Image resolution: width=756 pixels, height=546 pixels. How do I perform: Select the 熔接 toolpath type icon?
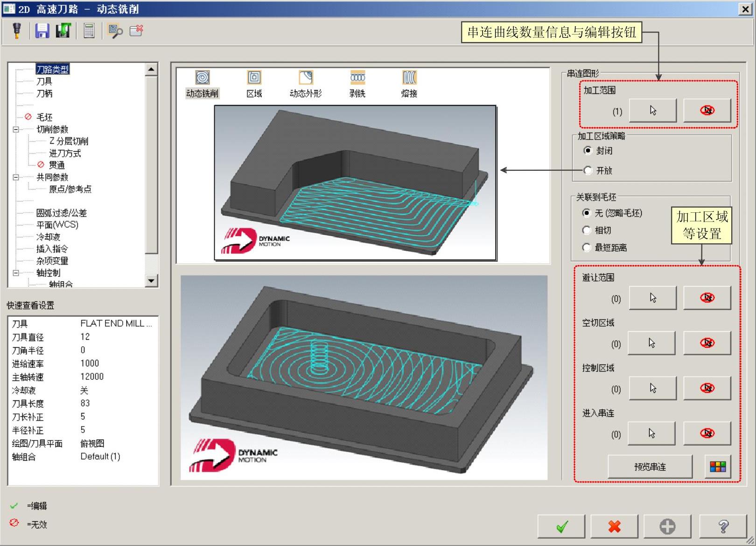pos(409,78)
